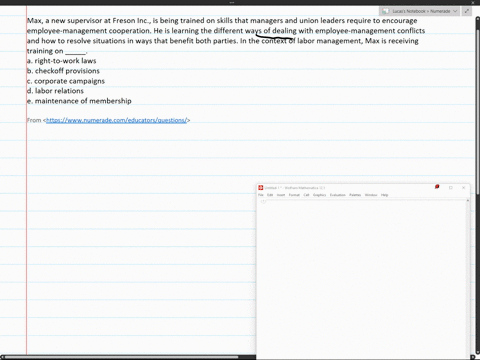Screen dimensions: 480x360
Task: Open File menu in Mathematica window
Action: (261, 195)
